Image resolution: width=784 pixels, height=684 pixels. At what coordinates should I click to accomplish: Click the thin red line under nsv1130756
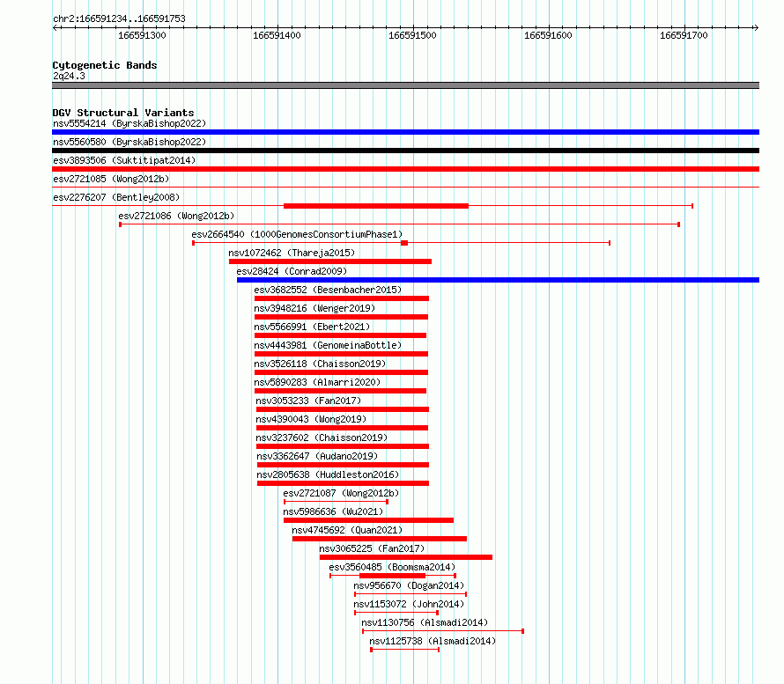coord(443,631)
